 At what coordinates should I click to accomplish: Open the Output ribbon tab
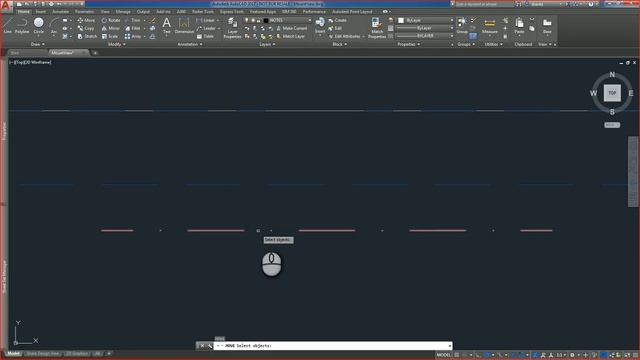pyautogui.click(x=143, y=11)
